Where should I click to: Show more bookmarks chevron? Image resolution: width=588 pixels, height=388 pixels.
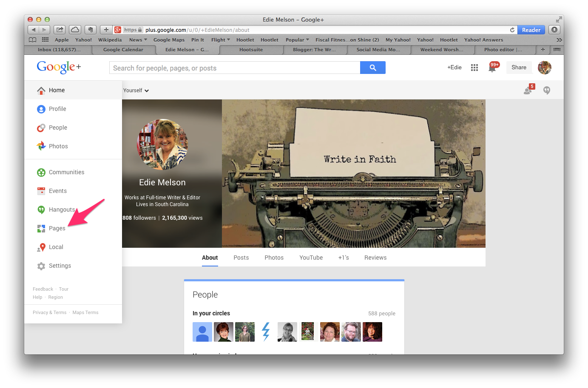click(x=559, y=40)
